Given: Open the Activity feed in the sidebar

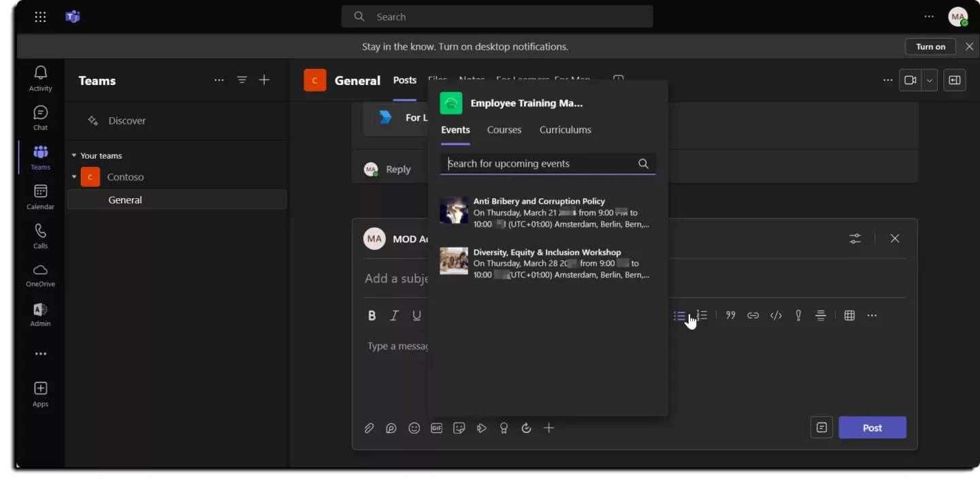Looking at the screenshot, I should (40, 78).
